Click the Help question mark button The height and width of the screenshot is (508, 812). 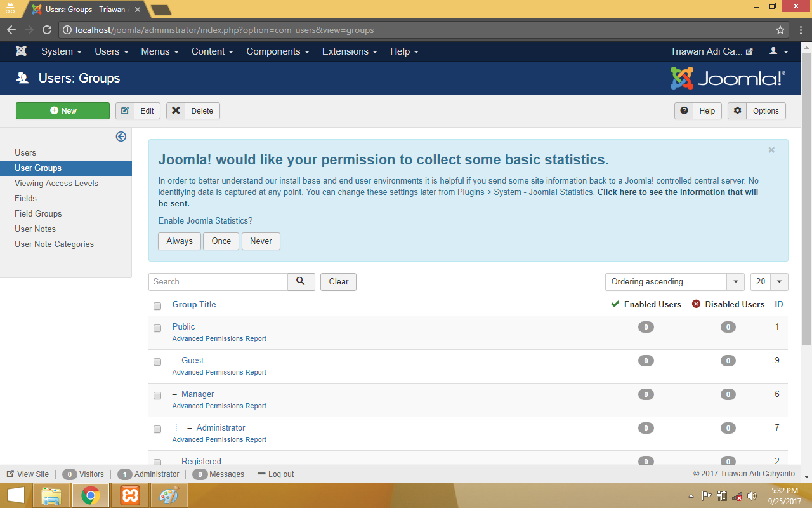698,110
